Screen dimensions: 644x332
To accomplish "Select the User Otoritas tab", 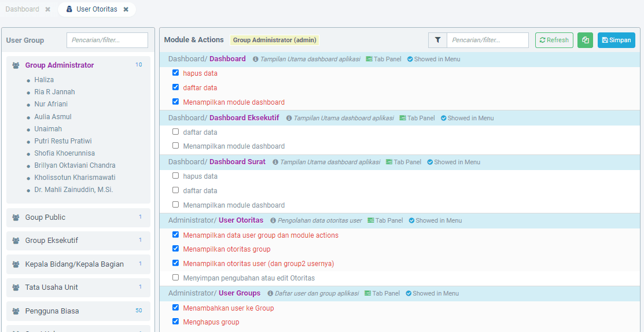I will (97, 9).
